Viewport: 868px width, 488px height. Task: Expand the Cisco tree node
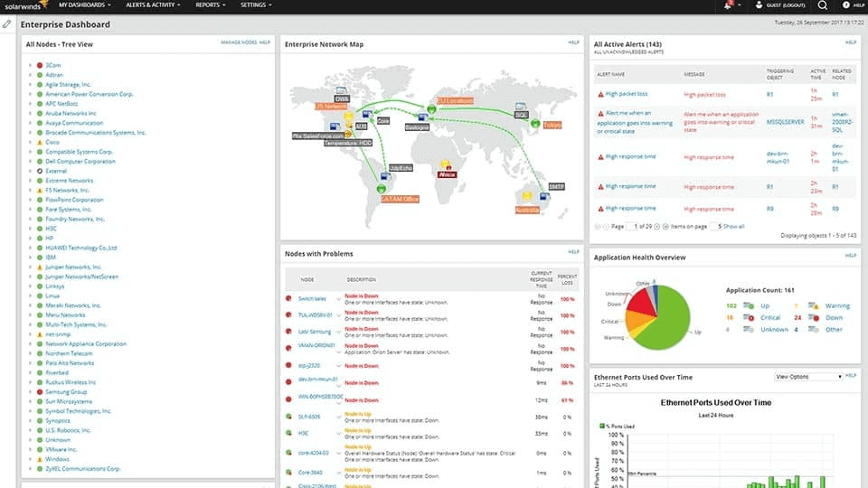[x=30, y=142]
